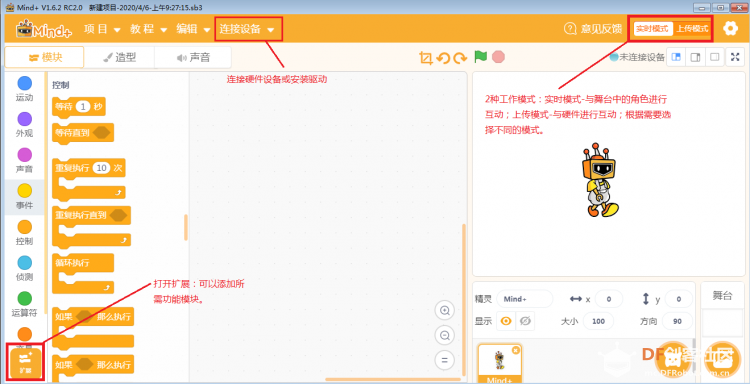Select large stage layout icon
750x384 pixels.
pos(695,57)
